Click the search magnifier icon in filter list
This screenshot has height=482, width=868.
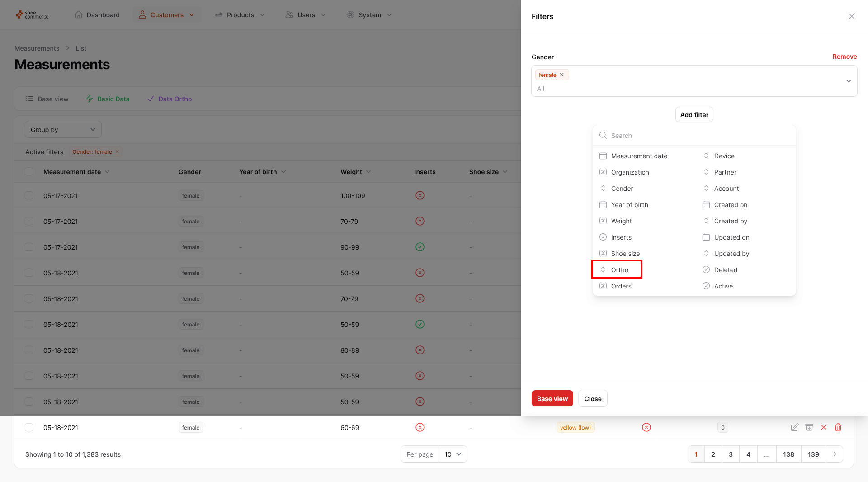(x=603, y=135)
